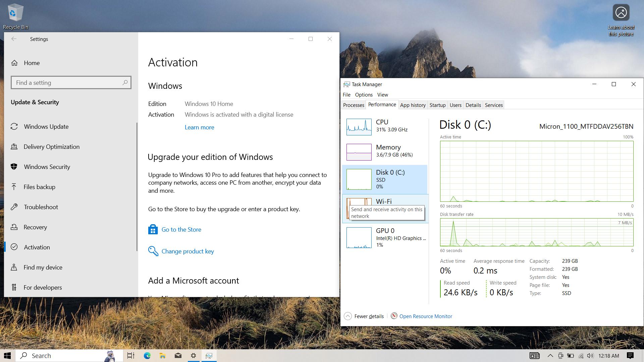Image resolution: width=644 pixels, height=362 pixels.
Task: Click the Settings sidebar scrollbar
Action: 137,186
